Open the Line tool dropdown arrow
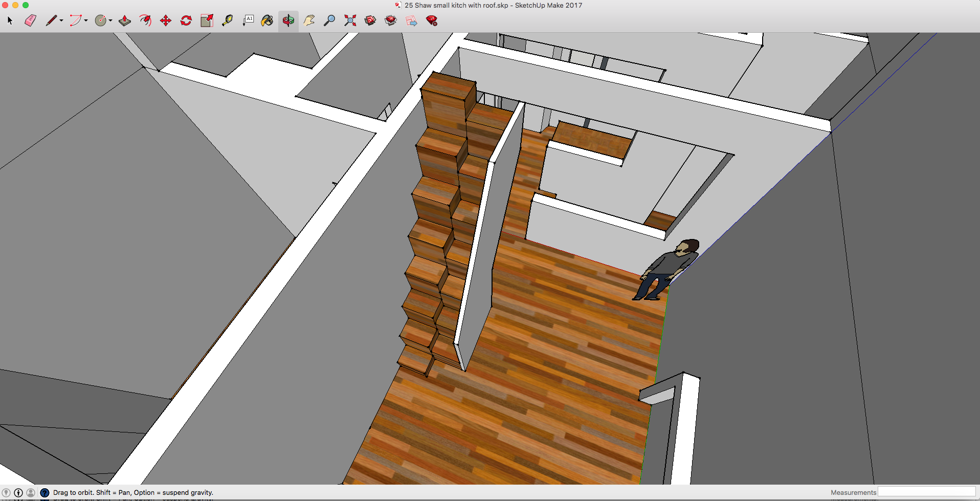The height and width of the screenshot is (501, 980). pos(61,20)
